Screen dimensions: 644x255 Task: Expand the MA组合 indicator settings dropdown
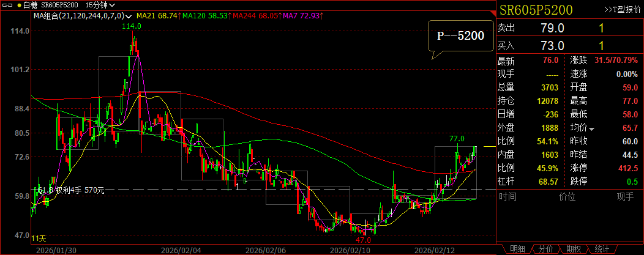tap(129, 15)
